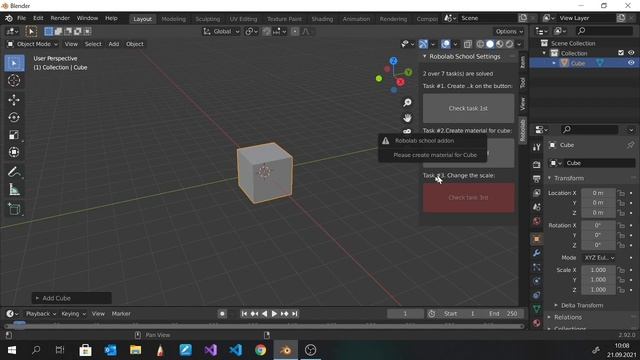640x360 pixels.
Task: Toggle Cube visibility eye in outliner
Action: [x=631, y=63]
